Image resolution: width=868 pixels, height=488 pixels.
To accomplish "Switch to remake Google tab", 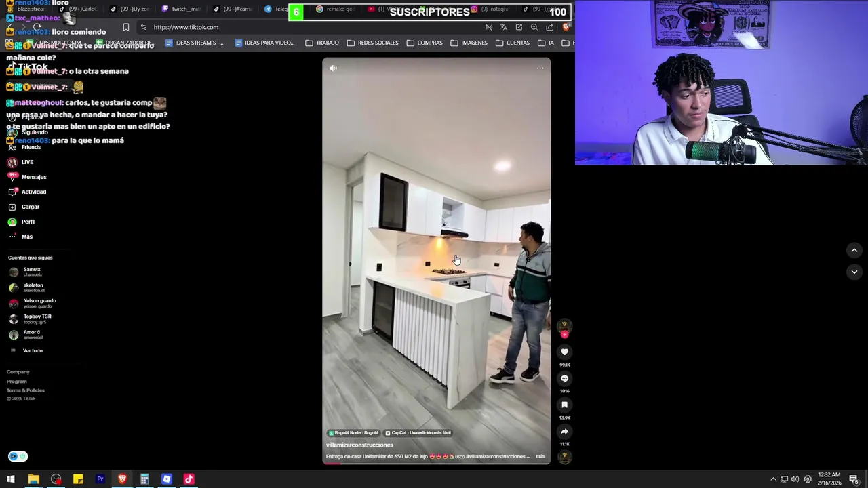I will (336, 9).
